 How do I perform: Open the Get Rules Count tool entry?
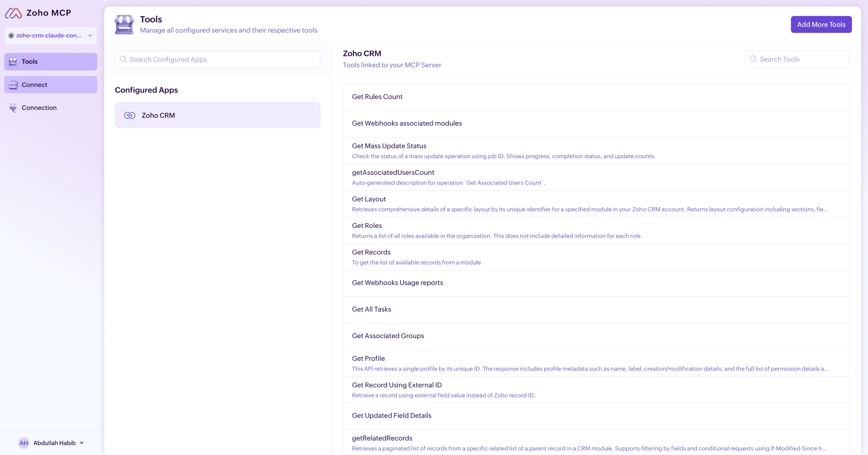pos(377,97)
